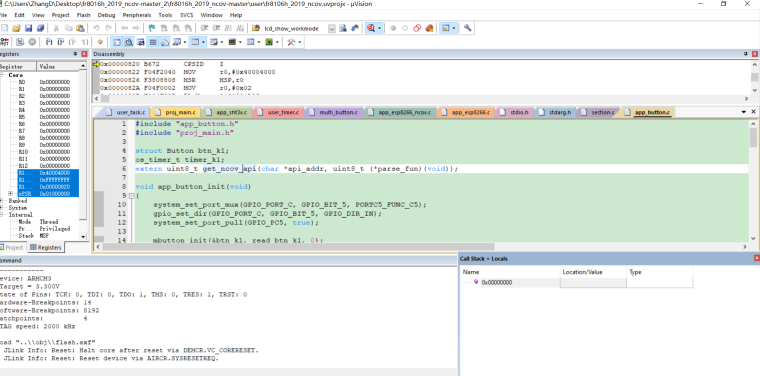Open configuration wrench icon in top toolbar
This screenshot has height=376, width=760.
(x=467, y=28)
